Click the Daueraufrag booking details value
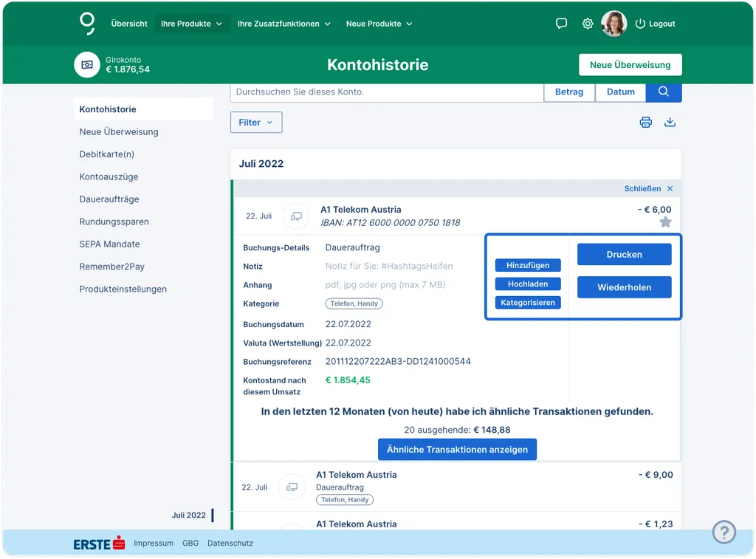This screenshot has height=559, width=756. tap(352, 247)
